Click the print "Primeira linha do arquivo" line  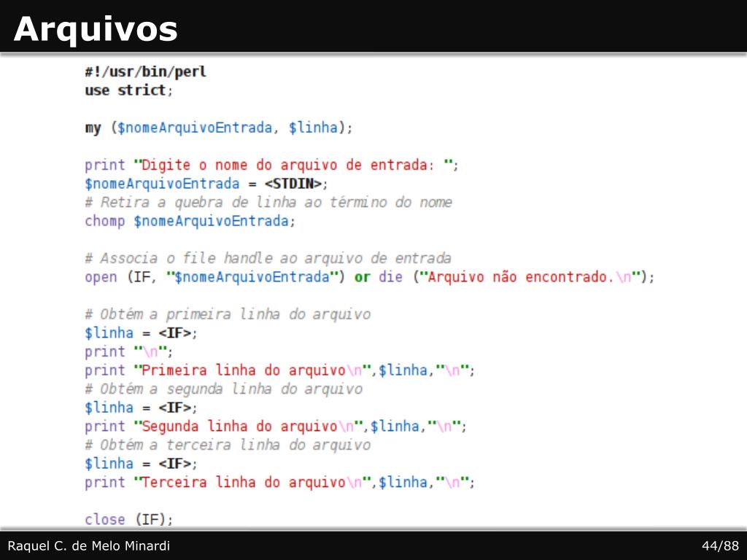click(x=279, y=370)
